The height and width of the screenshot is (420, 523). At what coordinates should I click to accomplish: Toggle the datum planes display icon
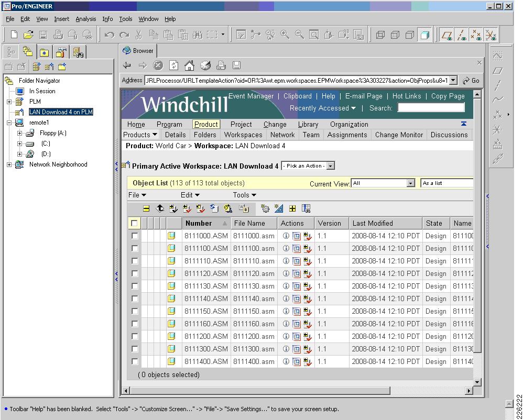(x=446, y=35)
